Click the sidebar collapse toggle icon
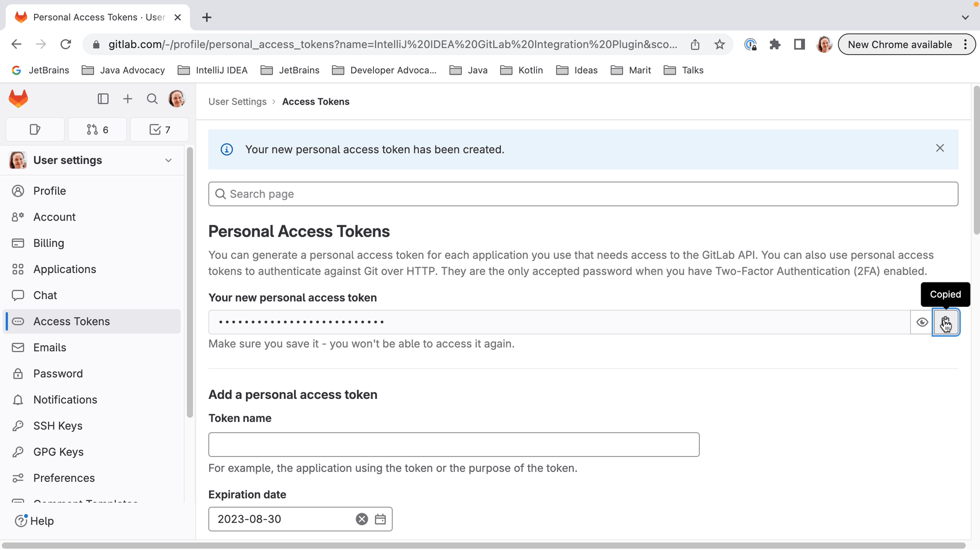This screenshot has width=980, height=550. (x=104, y=99)
